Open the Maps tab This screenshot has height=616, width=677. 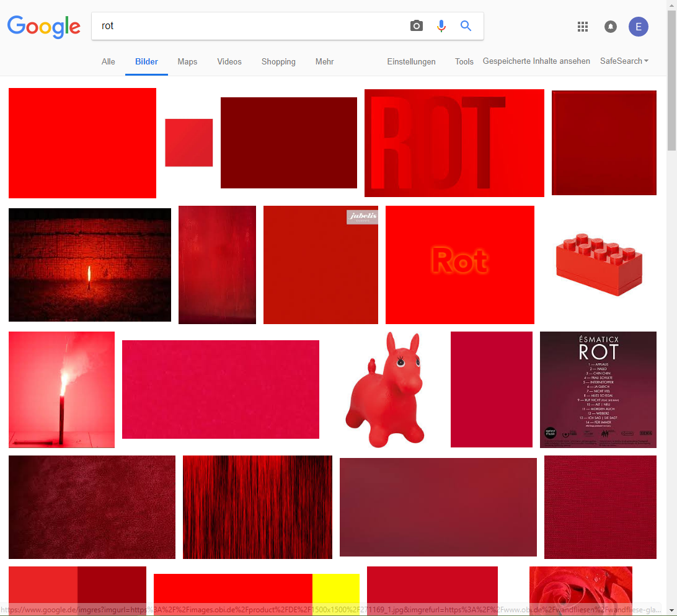click(x=187, y=61)
